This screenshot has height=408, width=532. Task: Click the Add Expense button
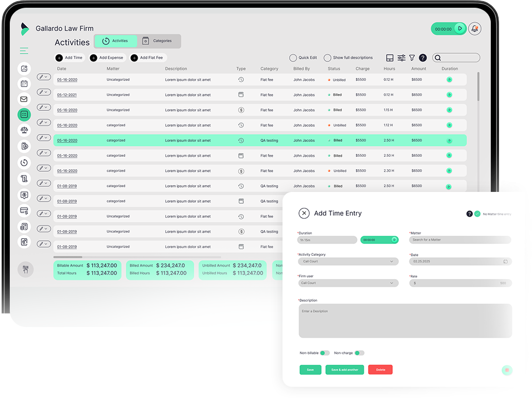[107, 58]
